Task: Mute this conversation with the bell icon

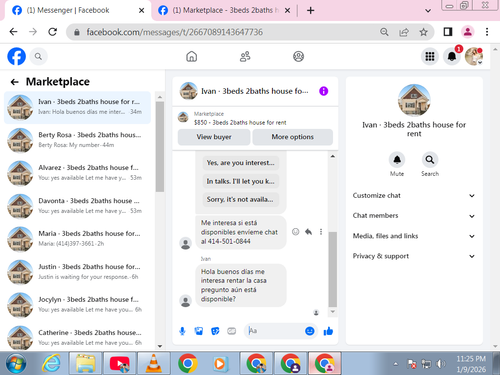Action: coord(397,160)
